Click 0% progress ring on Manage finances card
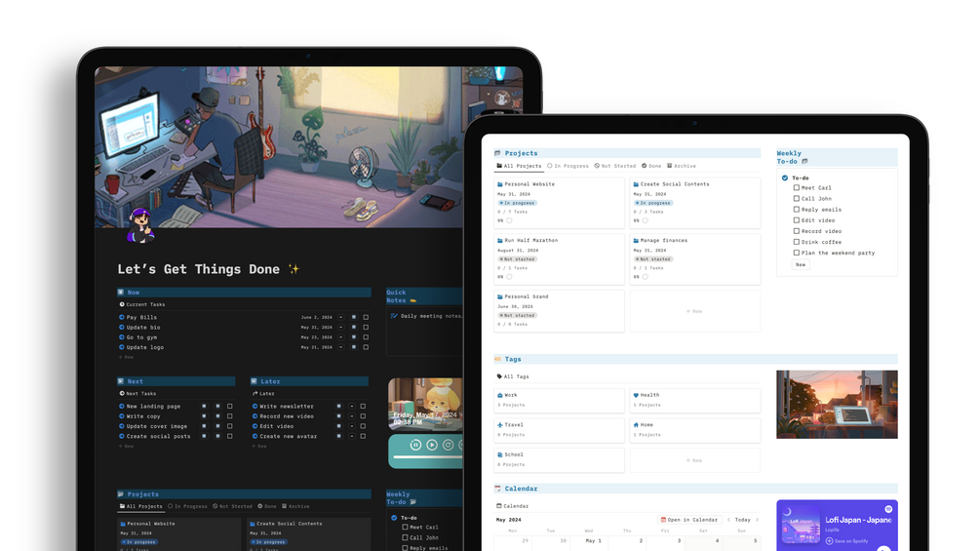 click(x=645, y=277)
